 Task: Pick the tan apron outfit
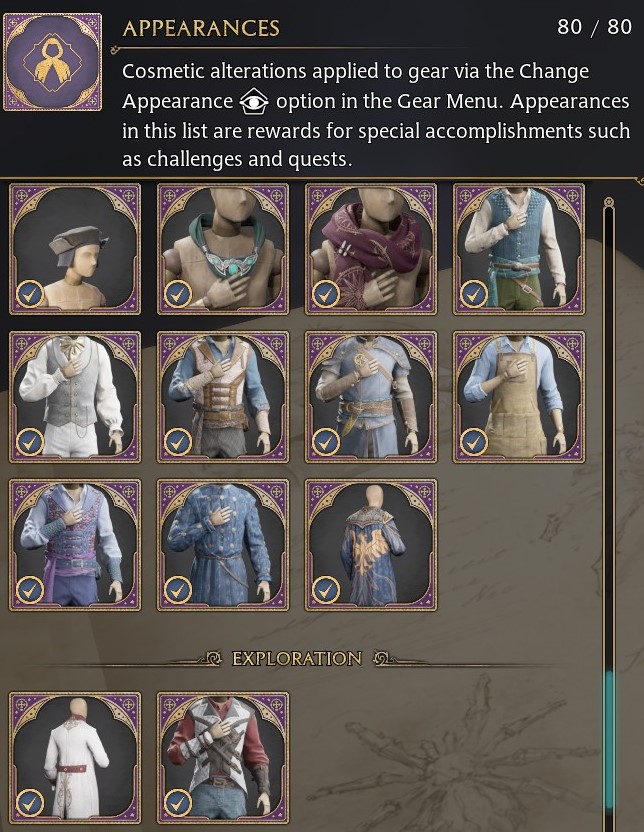pos(519,397)
